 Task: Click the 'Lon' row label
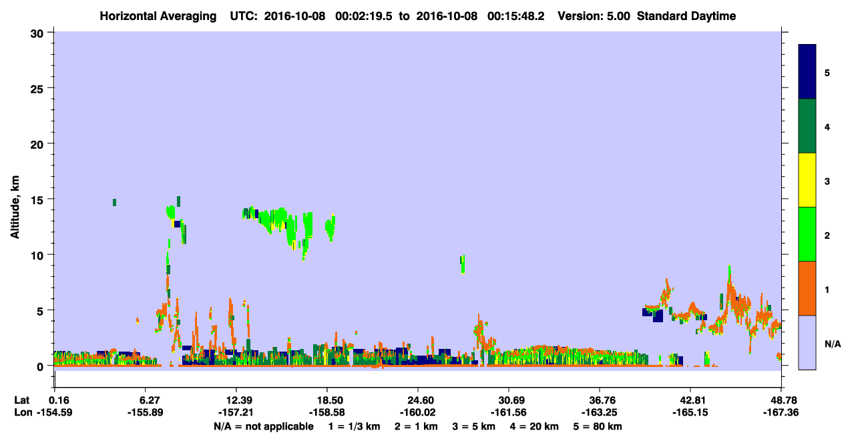click(23, 412)
